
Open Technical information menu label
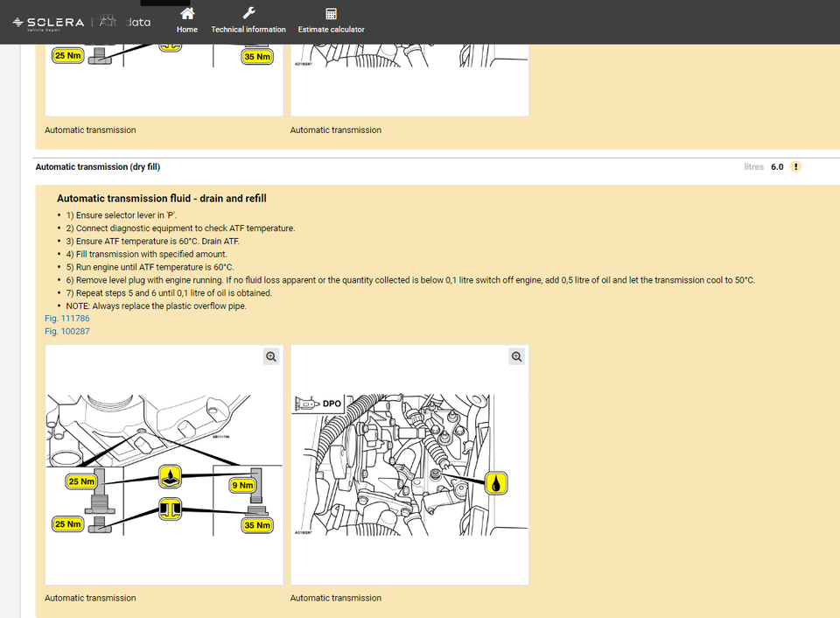tap(248, 30)
